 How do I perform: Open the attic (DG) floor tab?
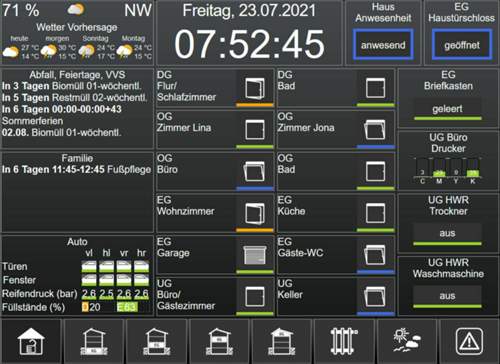pyautogui.click(x=282, y=341)
